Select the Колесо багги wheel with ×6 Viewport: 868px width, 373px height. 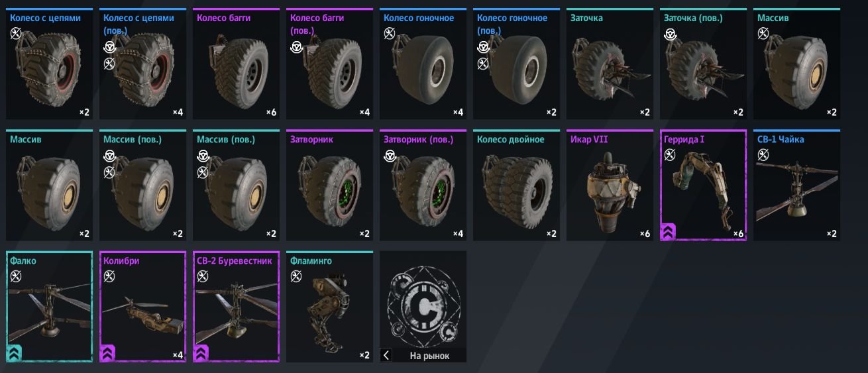tap(236, 64)
